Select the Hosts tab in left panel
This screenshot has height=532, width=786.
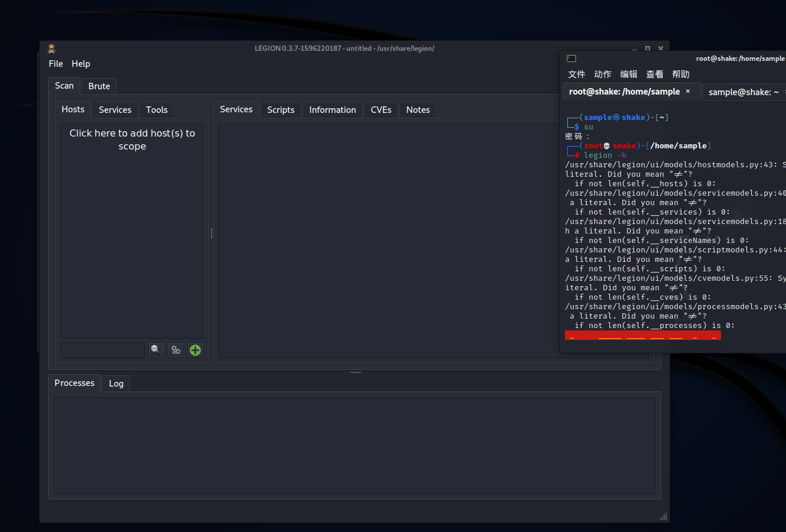pyautogui.click(x=73, y=109)
